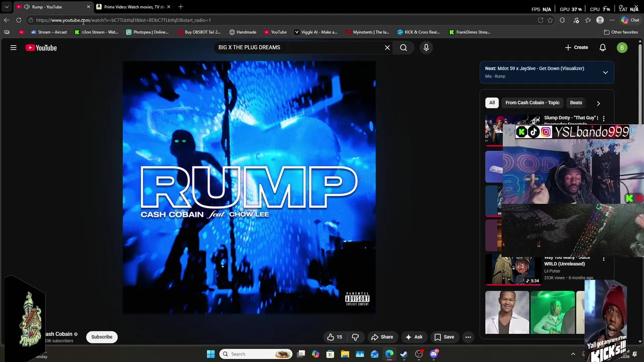Switch to the Rump - YouTube tab
Viewport: 644px width, 362px height.
click(x=53, y=7)
